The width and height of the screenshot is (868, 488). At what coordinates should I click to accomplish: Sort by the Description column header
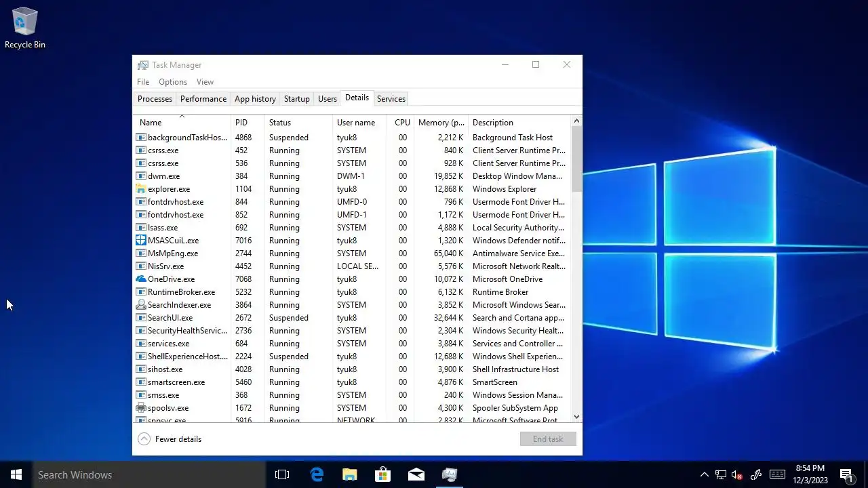point(519,123)
